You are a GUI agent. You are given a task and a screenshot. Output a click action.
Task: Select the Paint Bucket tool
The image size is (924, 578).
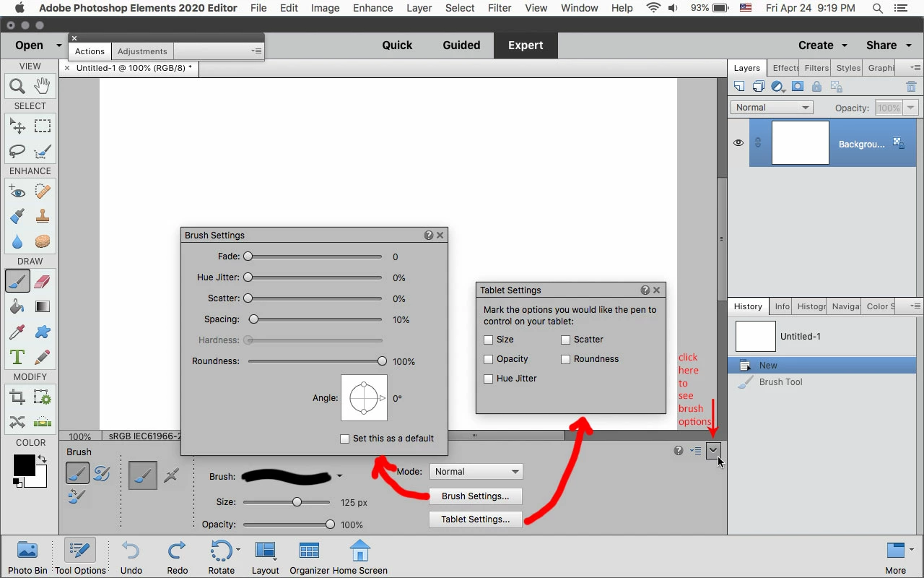[x=17, y=306]
